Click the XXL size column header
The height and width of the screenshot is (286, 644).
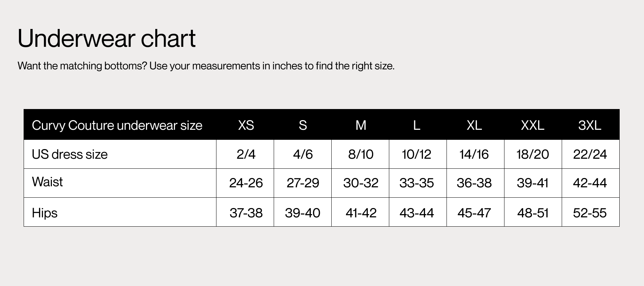pyautogui.click(x=532, y=125)
